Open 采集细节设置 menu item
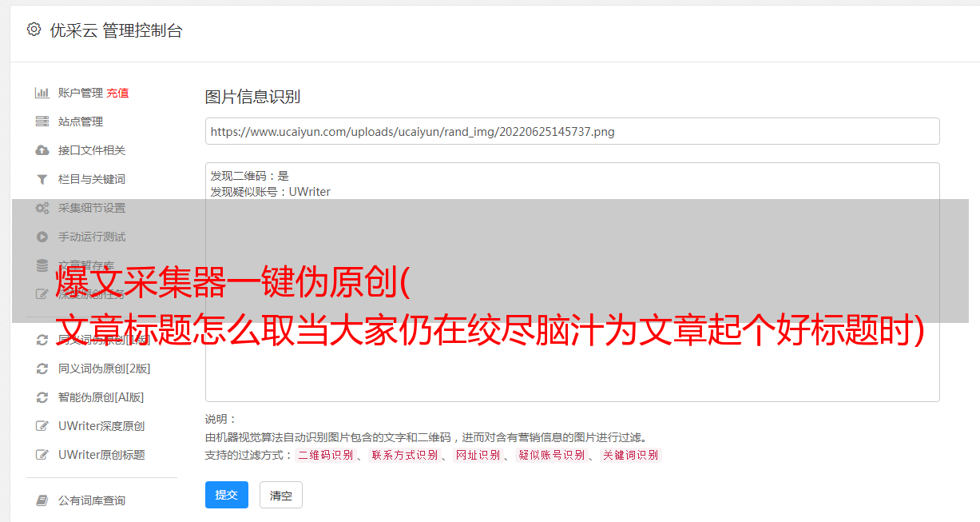980x522 pixels. (92, 208)
